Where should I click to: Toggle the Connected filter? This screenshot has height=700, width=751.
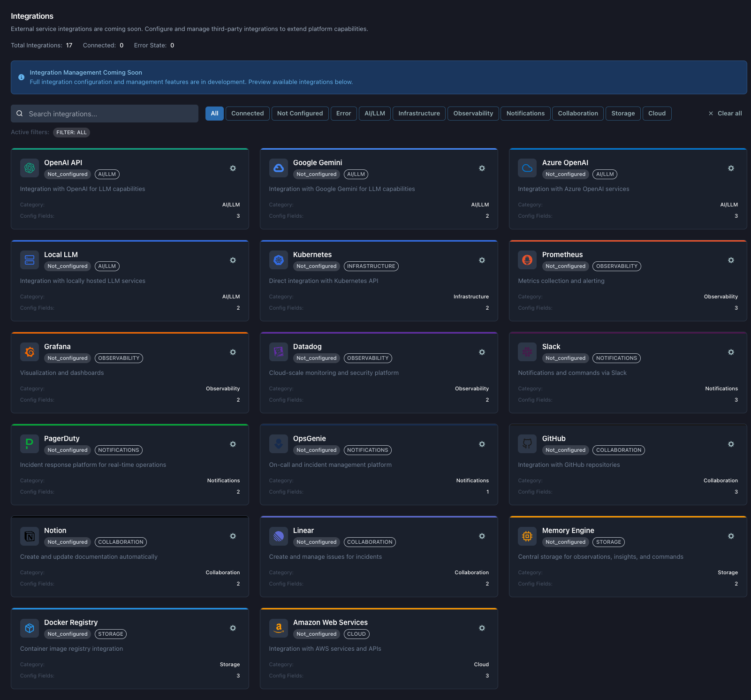[x=247, y=113]
